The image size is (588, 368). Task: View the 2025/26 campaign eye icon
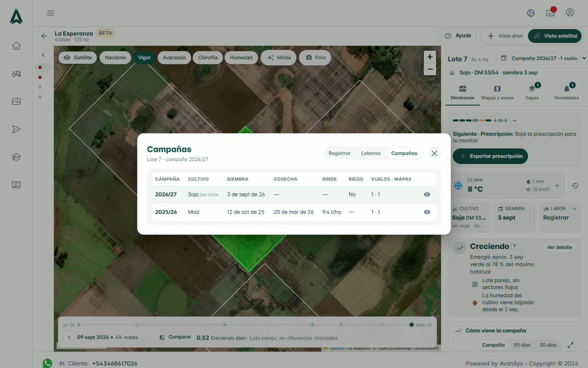click(x=427, y=212)
